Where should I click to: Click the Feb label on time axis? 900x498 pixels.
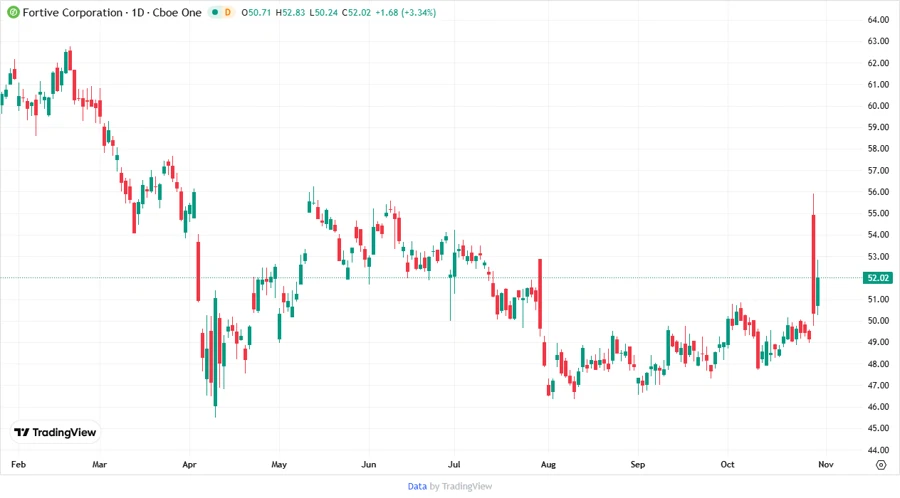[x=18, y=465]
